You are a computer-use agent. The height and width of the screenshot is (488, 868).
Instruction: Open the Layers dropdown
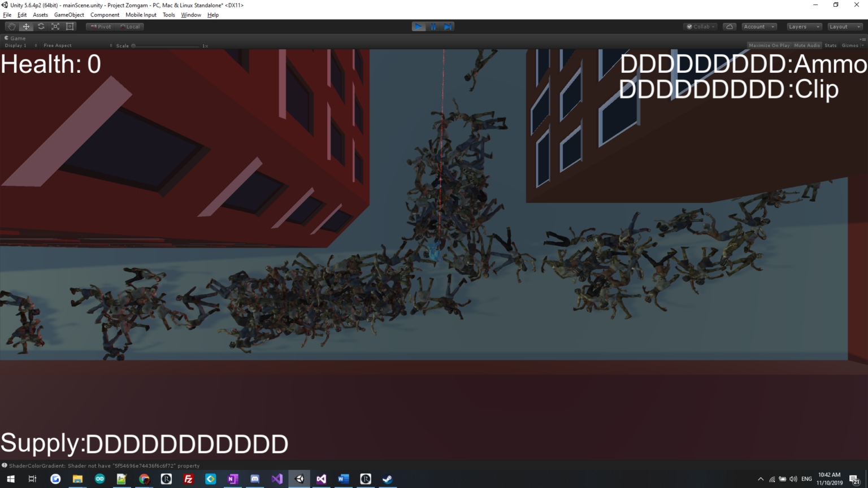(803, 26)
